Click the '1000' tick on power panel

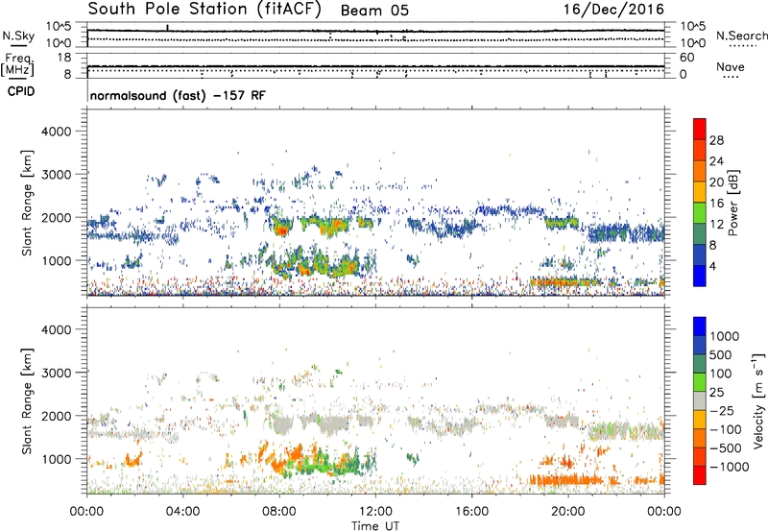point(57,260)
